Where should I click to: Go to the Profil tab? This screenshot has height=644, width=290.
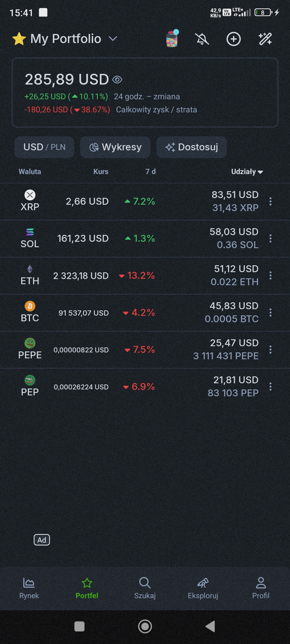261,587
